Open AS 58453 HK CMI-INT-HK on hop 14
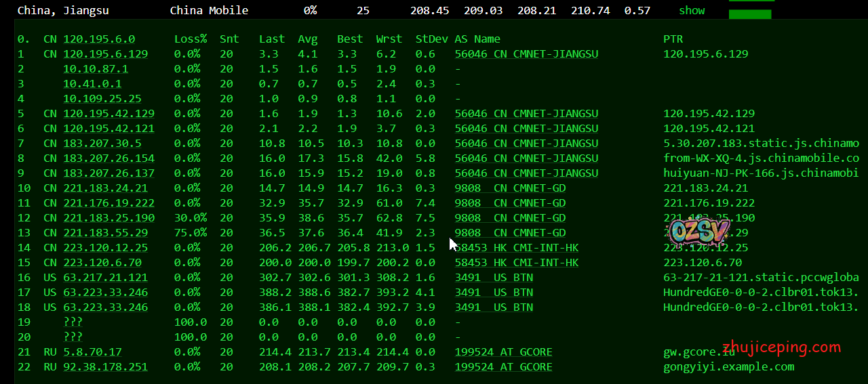Viewport: 868px width, 384px height. click(x=517, y=248)
